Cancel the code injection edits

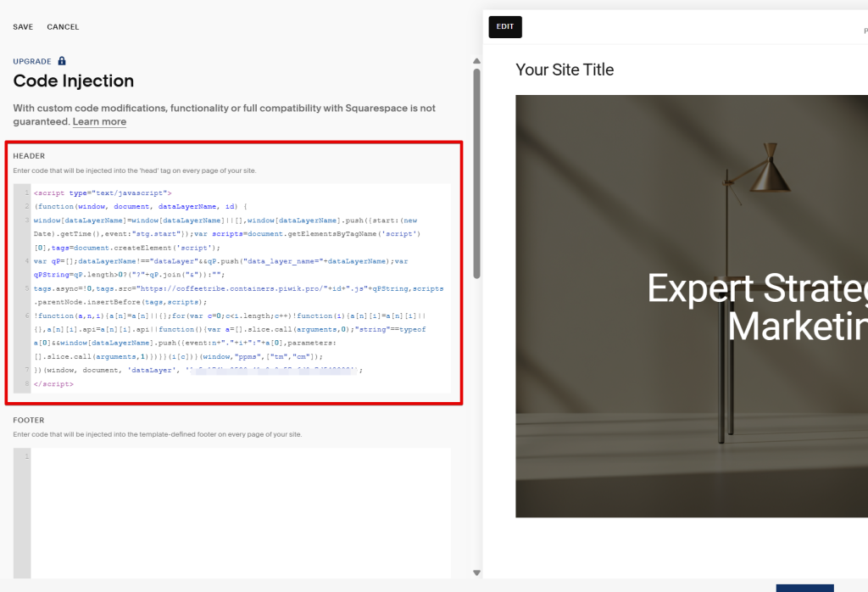click(63, 26)
